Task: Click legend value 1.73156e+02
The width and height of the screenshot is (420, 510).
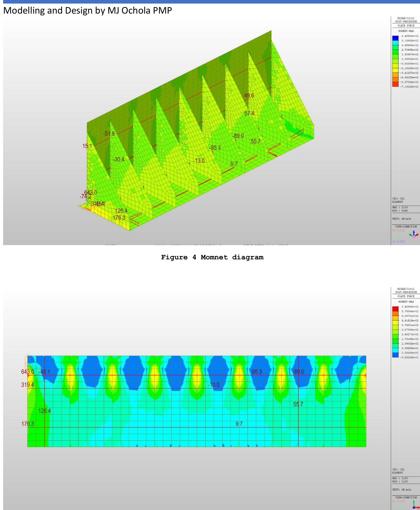Action: click(410, 339)
